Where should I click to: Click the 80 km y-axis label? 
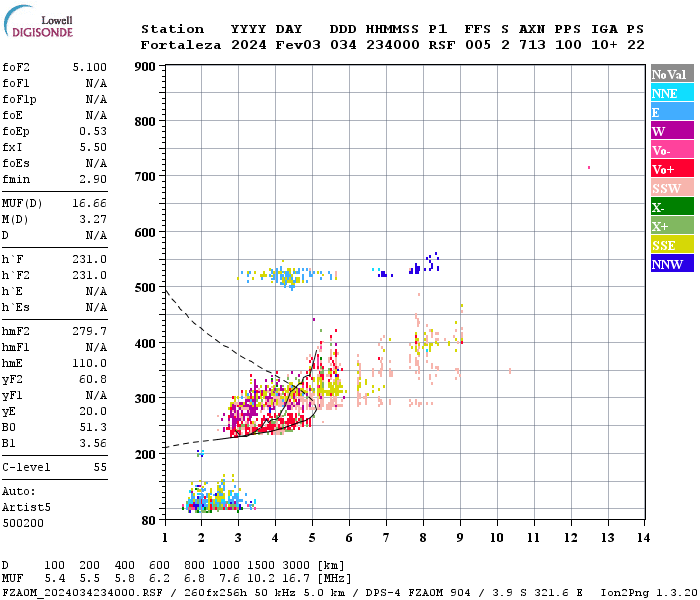(148, 521)
